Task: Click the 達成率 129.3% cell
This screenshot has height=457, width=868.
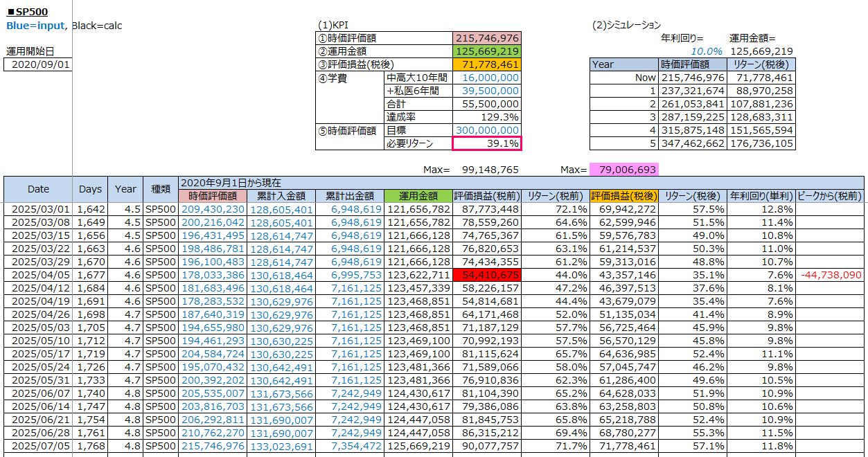Action: [486, 117]
